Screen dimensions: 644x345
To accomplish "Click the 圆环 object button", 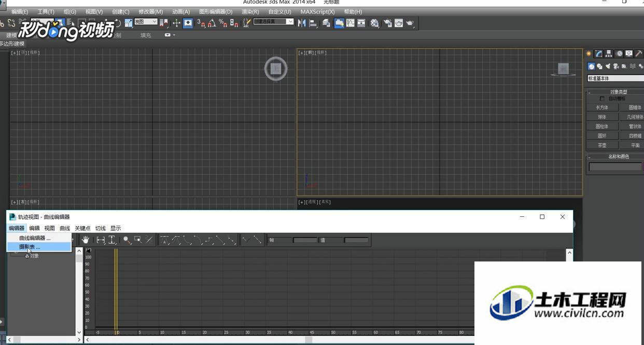I will tap(602, 135).
